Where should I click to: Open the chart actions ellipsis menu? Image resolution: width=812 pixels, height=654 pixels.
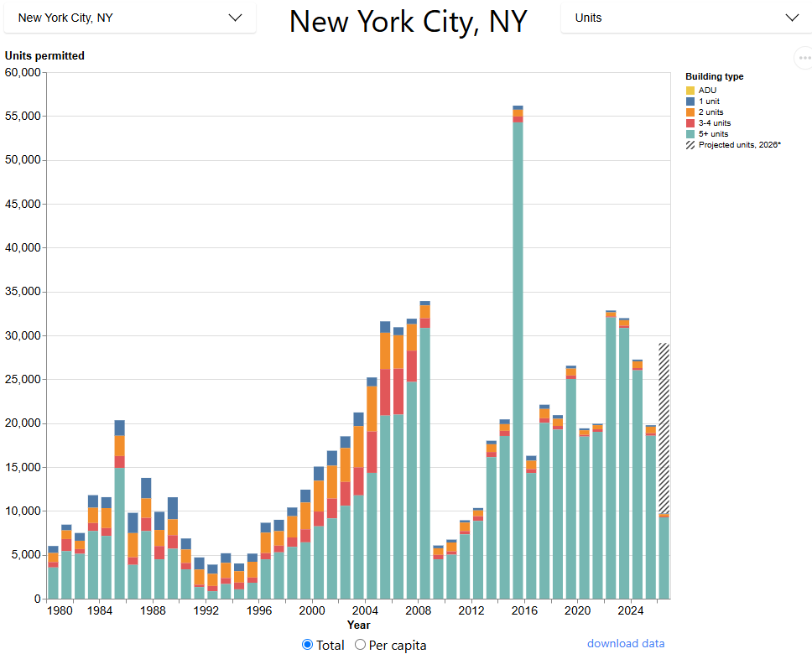coord(804,58)
